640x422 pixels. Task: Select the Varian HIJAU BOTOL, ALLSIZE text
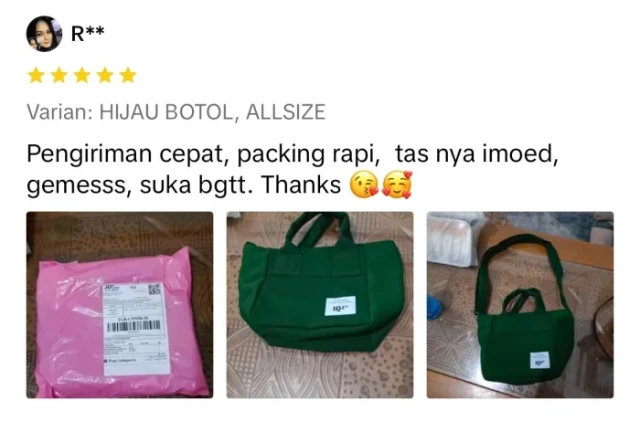[x=176, y=112]
